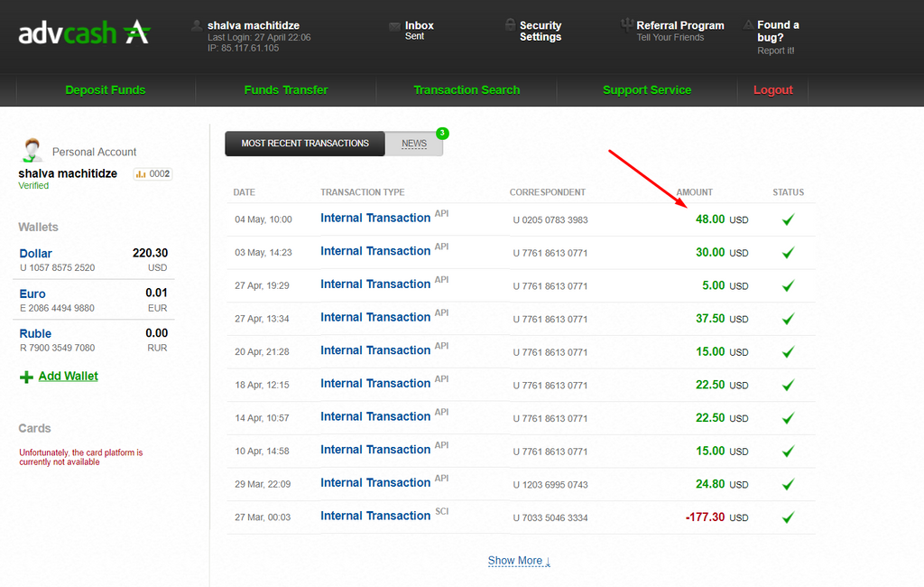Open Internal Transaction dated 18 Apr, 12:15
924x587 pixels.
click(375, 384)
